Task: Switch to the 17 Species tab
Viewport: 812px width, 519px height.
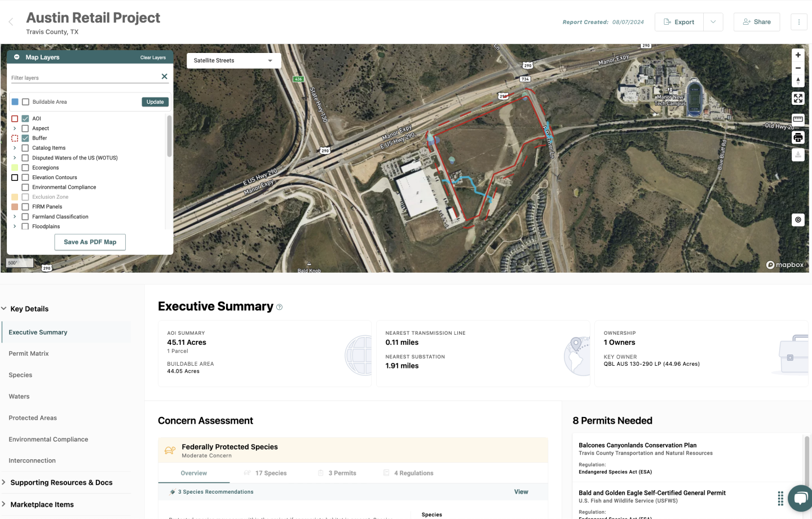Action: click(x=271, y=473)
